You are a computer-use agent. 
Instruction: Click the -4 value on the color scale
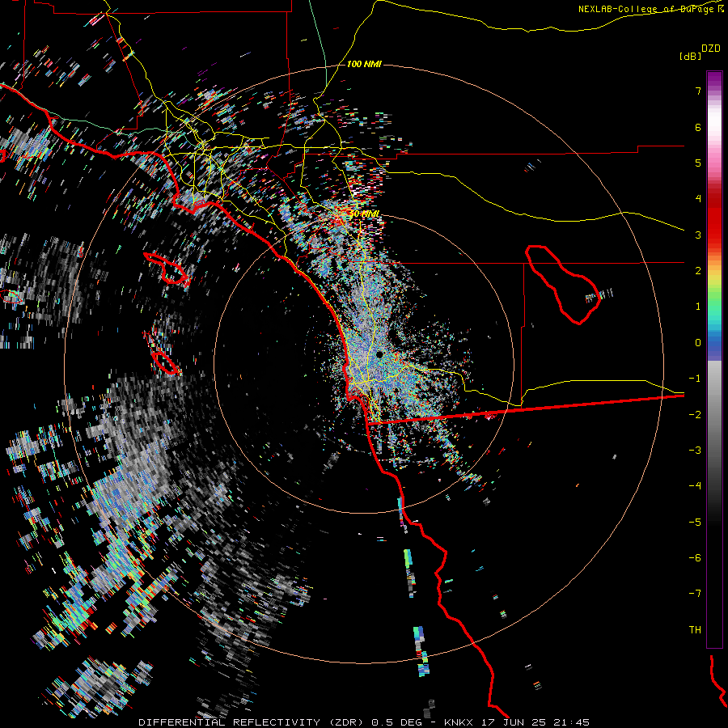pyautogui.click(x=695, y=486)
